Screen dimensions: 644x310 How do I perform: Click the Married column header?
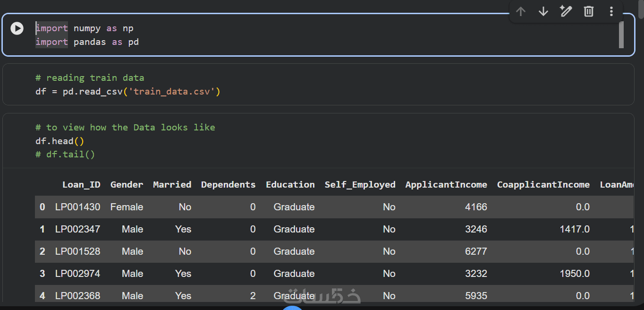[x=172, y=185]
